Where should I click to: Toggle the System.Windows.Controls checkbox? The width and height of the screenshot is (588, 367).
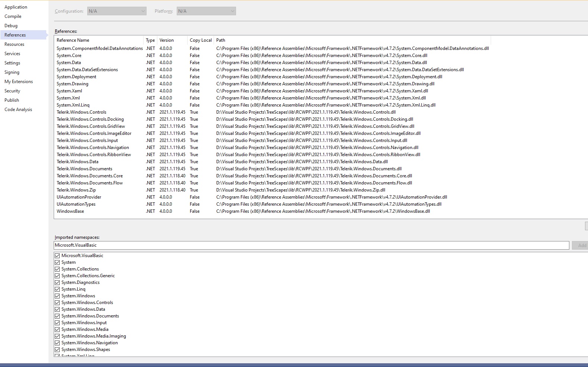pyautogui.click(x=57, y=303)
